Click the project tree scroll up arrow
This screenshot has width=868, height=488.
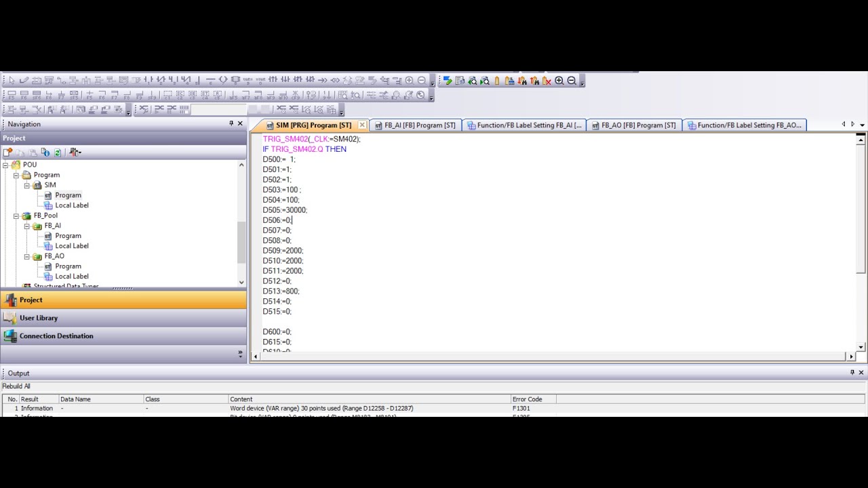tap(241, 165)
